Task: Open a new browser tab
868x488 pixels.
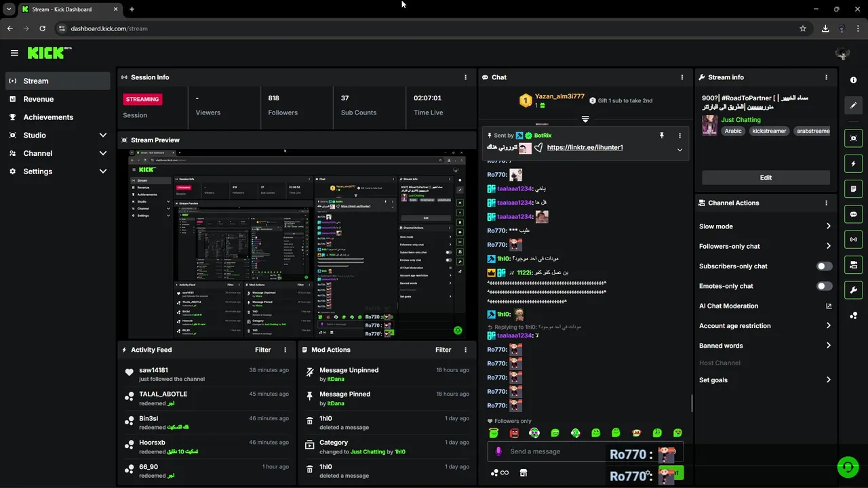Action: point(132,9)
